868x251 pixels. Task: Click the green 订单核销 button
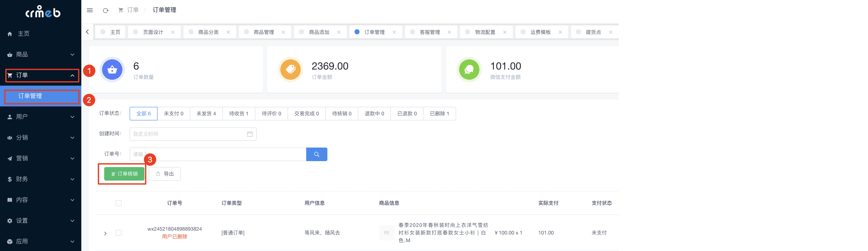pos(124,174)
